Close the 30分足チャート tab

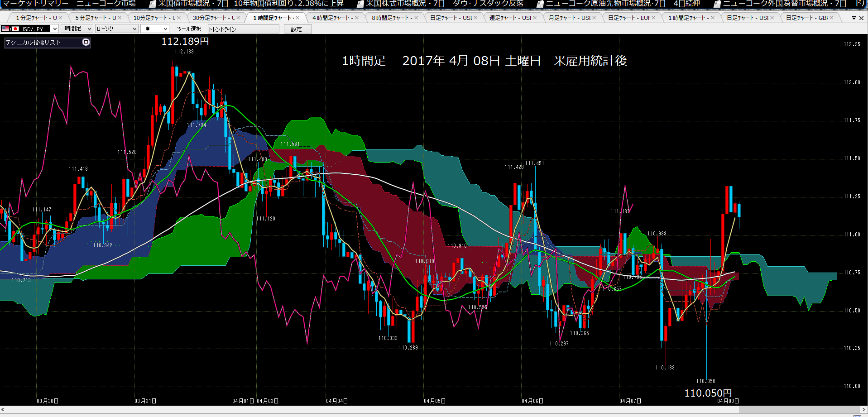pos(238,18)
